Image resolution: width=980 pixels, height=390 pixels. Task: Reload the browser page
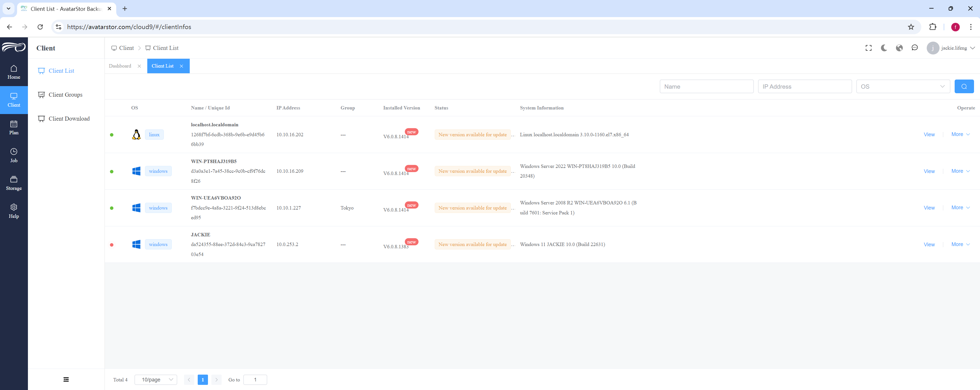coord(40,27)
